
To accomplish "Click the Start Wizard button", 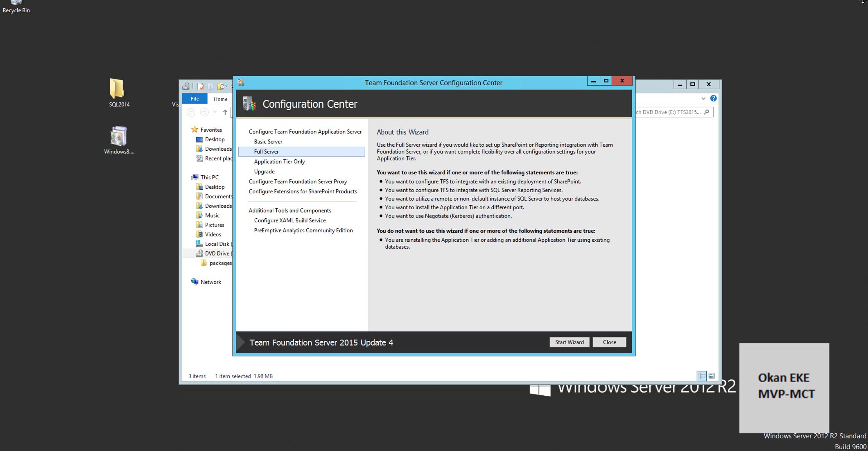I will click(569, 342).
